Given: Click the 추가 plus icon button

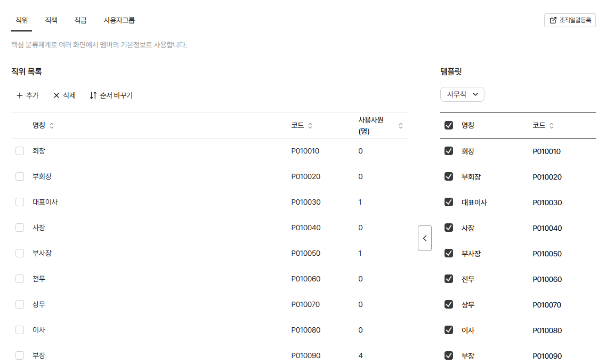Looking at the screenshot, I should 27,95.
